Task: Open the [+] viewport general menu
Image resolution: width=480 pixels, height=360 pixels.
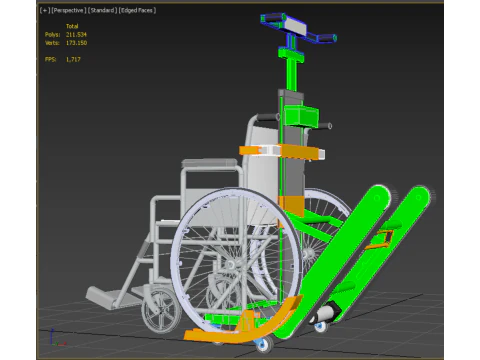Action: tap(44, 10)
